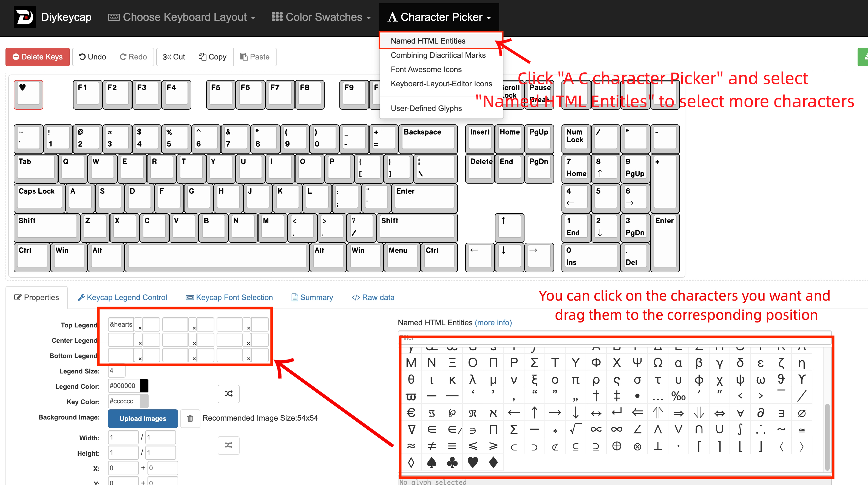Pick the empty set glyph
868x485 pixels.
point(802,413)
